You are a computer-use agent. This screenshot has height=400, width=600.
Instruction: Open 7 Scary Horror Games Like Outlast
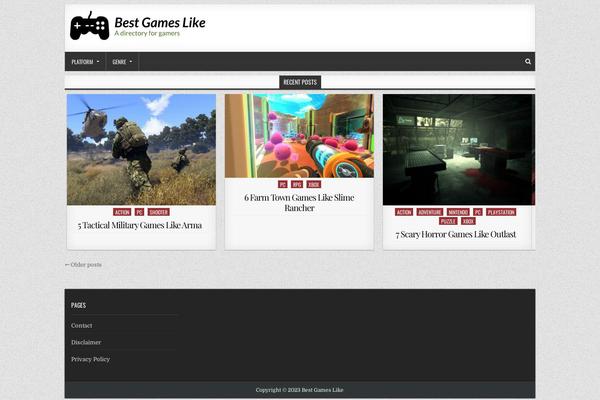point(456,234)
